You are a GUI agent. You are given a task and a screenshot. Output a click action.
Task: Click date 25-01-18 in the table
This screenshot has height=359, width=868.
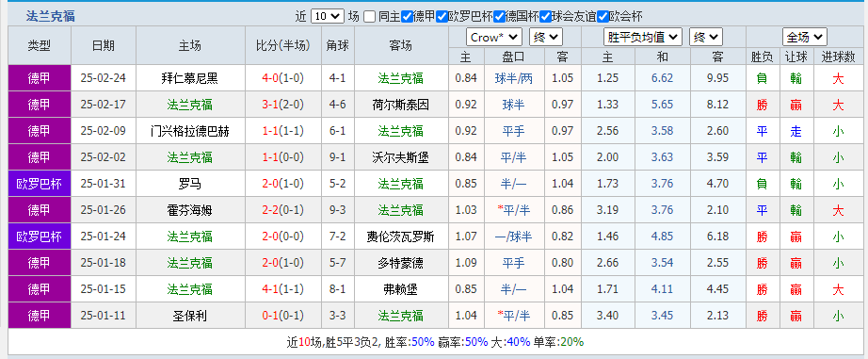pyautogui.click(x=104, y=263)
